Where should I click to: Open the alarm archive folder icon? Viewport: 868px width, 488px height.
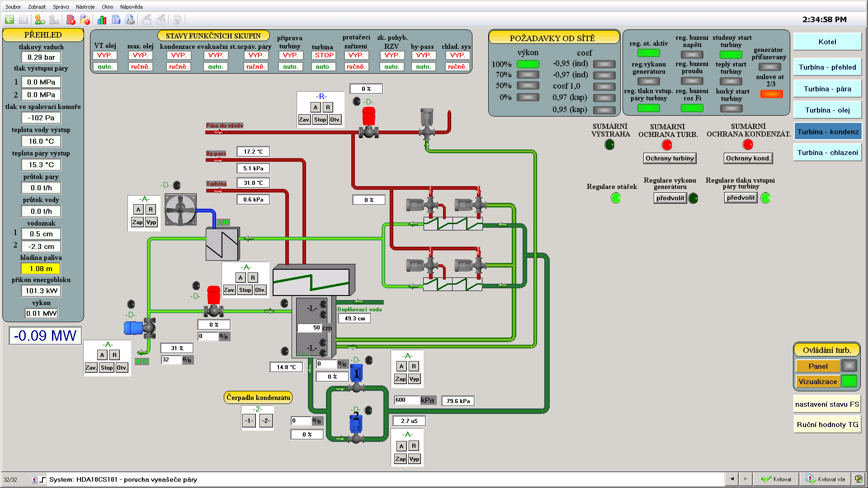pos(85,19)
